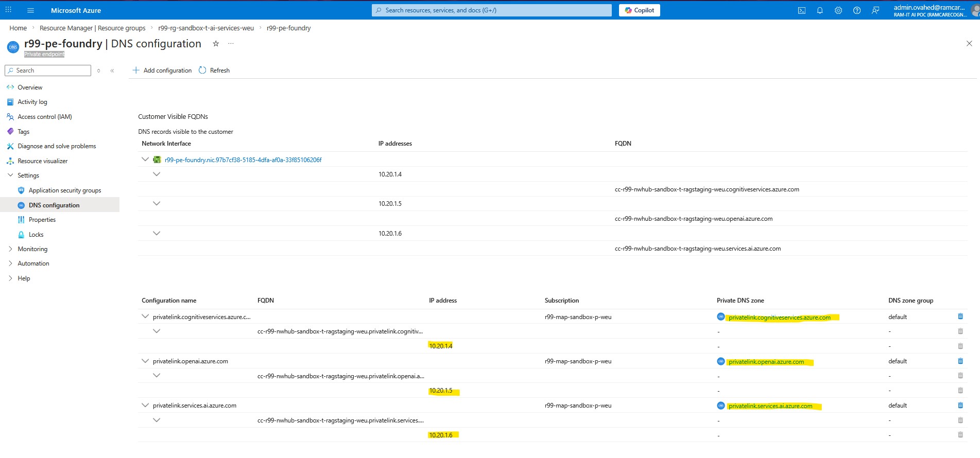Open Copilot

coord(639,10)
